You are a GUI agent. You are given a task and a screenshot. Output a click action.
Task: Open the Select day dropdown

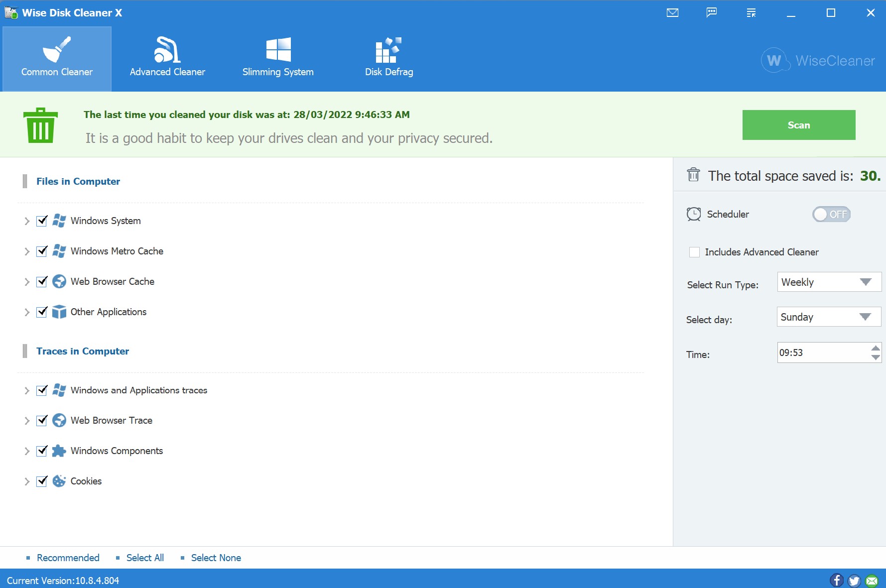(829, 317)
